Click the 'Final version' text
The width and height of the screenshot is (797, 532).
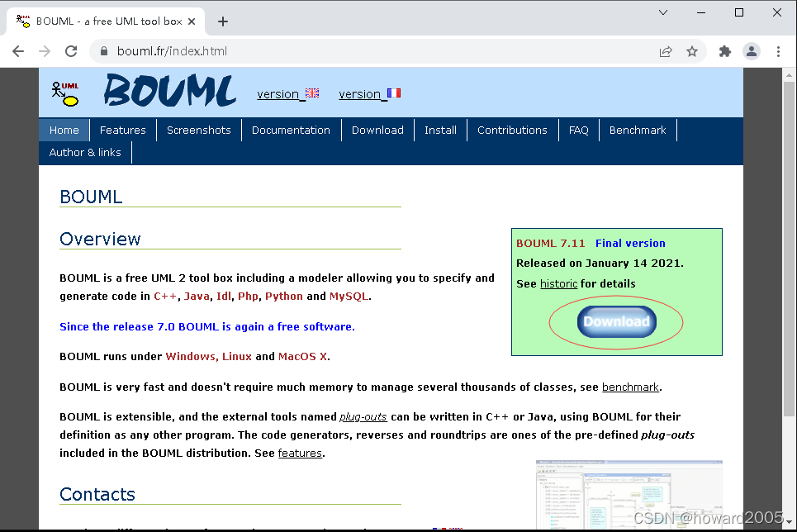tap(630, 244)
